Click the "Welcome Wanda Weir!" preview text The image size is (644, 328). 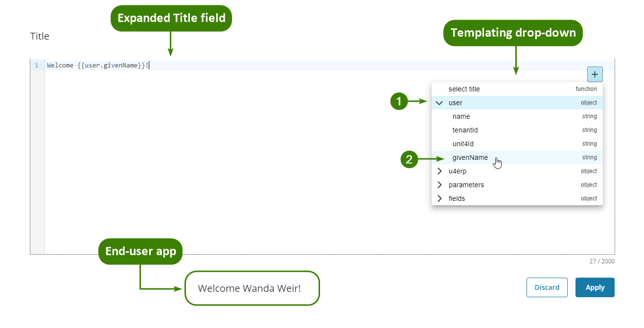click(x=252, y=288)
